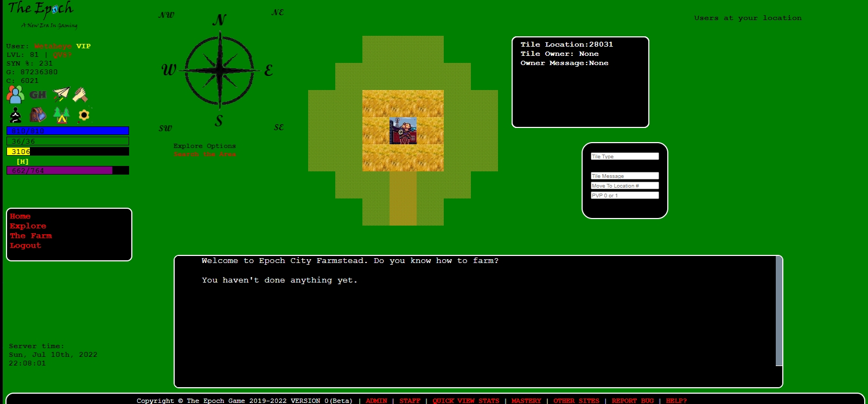Click the handshake icon
868x404 pixels.
(x=81, y=95)
